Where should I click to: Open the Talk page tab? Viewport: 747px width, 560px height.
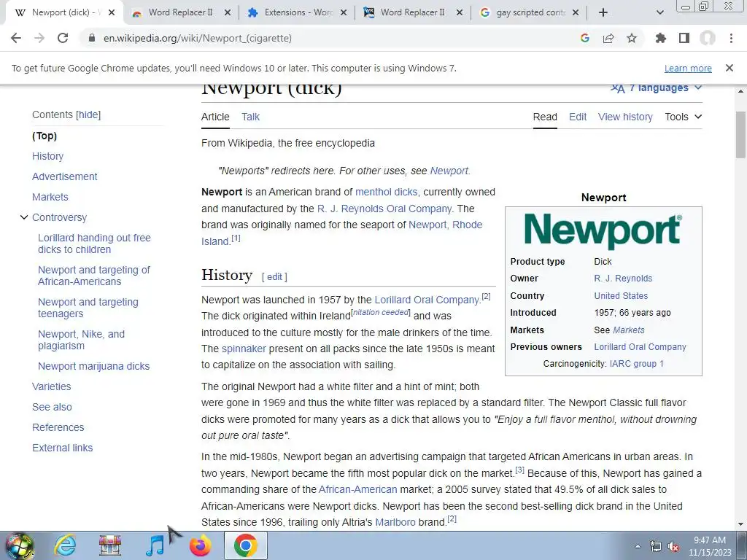pos(251,117)
